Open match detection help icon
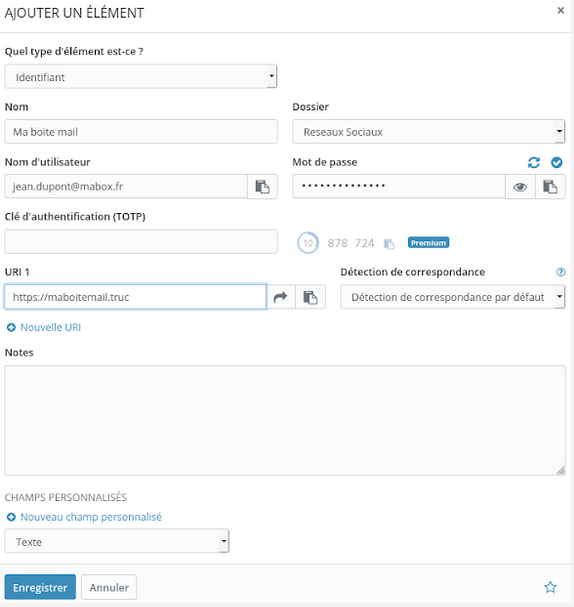This screenshot has width=574, height=607. [560, 272]
